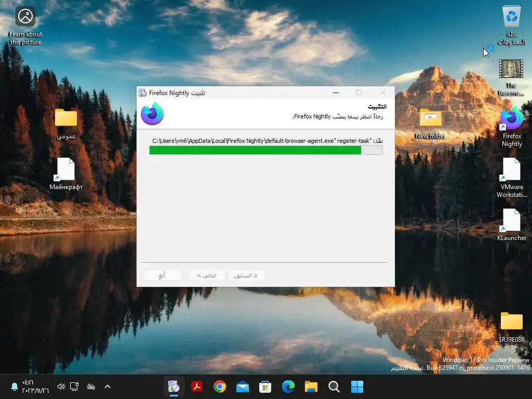Open the notifications bell icon
This screenshot has width=532, height=399.
(14, 387)
